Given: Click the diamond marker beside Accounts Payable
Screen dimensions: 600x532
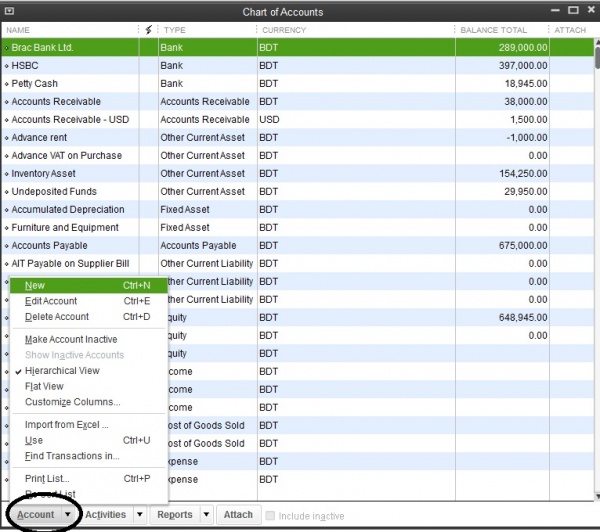Looking at the screenshot, I should tap(6, 246).
